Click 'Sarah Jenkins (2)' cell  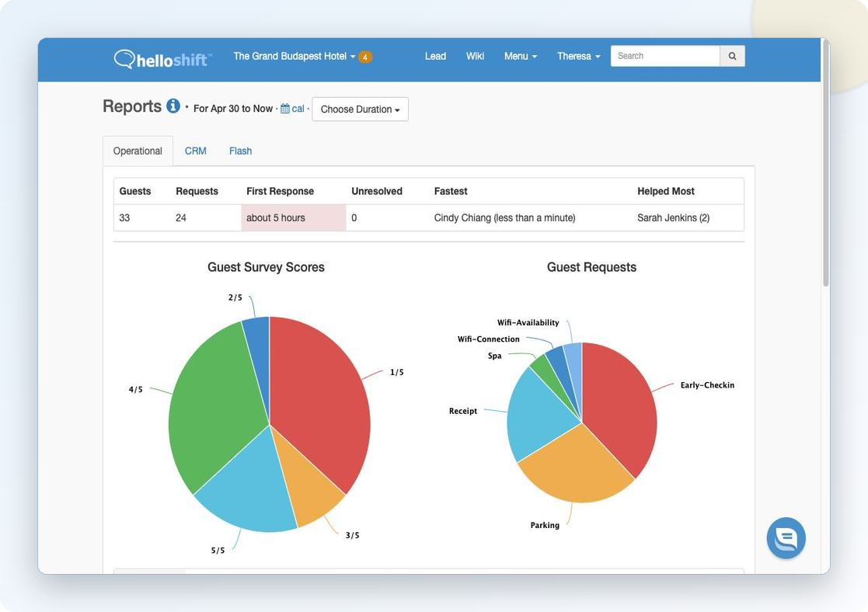(674, 217)
